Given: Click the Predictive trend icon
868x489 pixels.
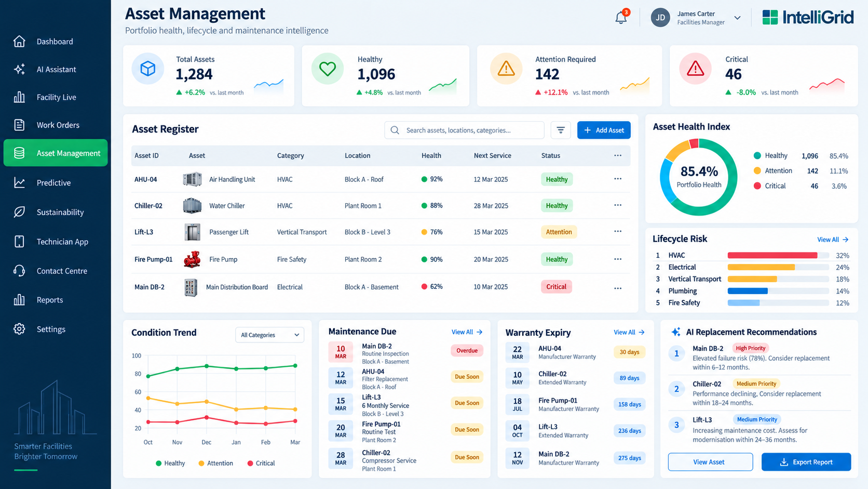Looking at the screenshot, I should tap(19, 182).
